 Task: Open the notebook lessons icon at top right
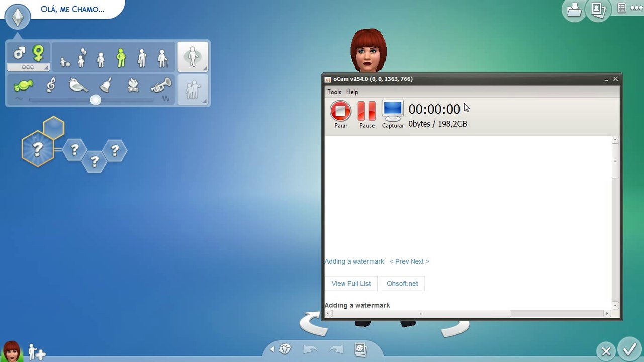point(622,8)
